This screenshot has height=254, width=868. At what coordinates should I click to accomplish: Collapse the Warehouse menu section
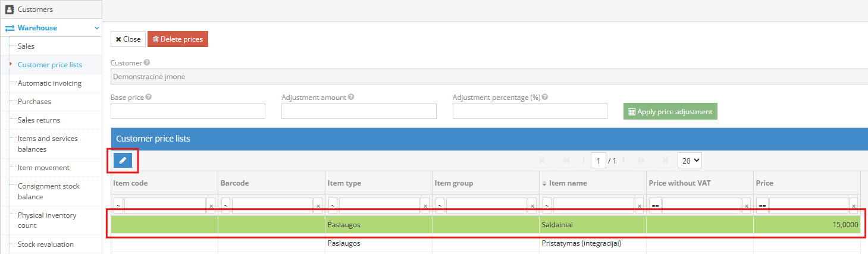tap(96, 28)
